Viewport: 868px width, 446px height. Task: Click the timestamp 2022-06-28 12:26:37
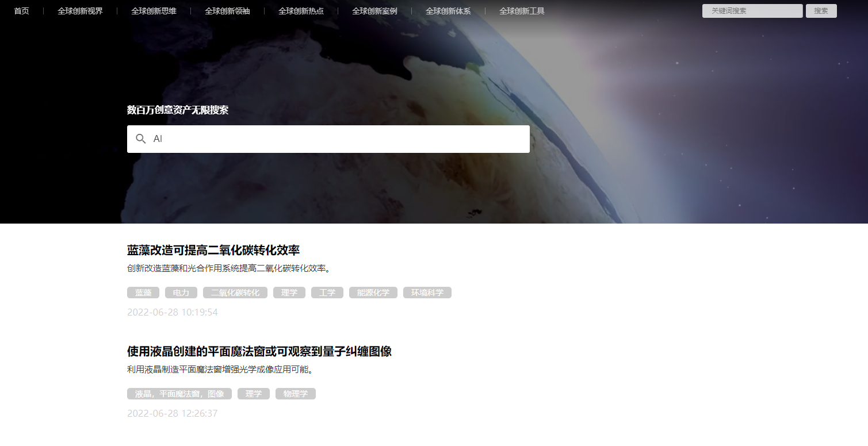pyautogui.click(x=173, y=413)
